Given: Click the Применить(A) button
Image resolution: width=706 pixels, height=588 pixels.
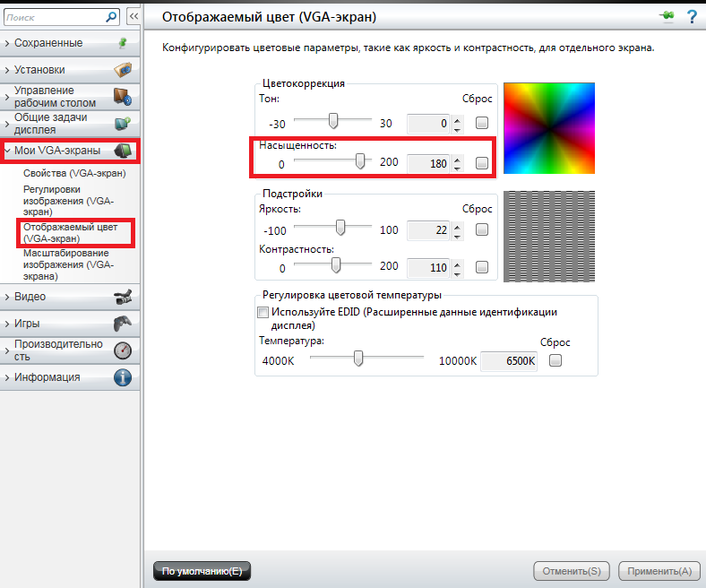Looking at the screenshot, I should pos(659,571).
